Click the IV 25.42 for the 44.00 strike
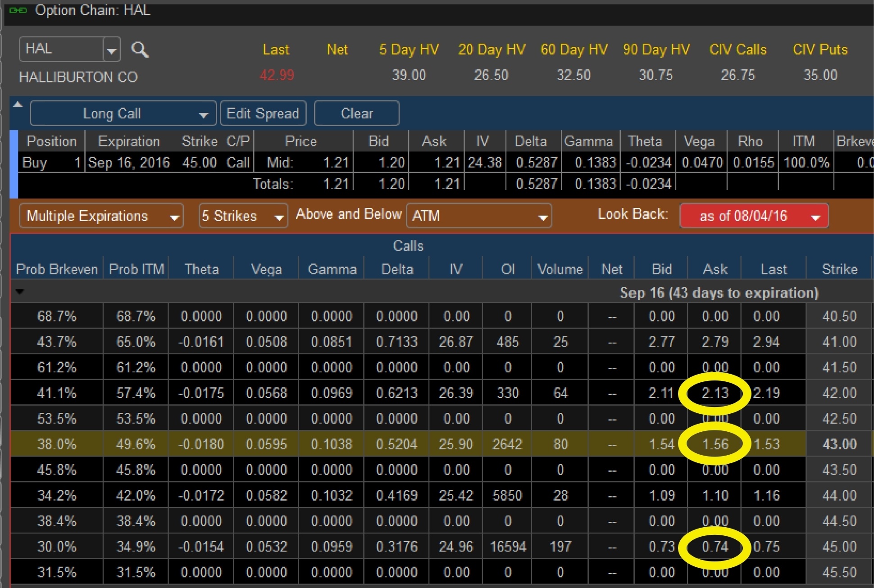874x588 pixels. pos(456,496)
